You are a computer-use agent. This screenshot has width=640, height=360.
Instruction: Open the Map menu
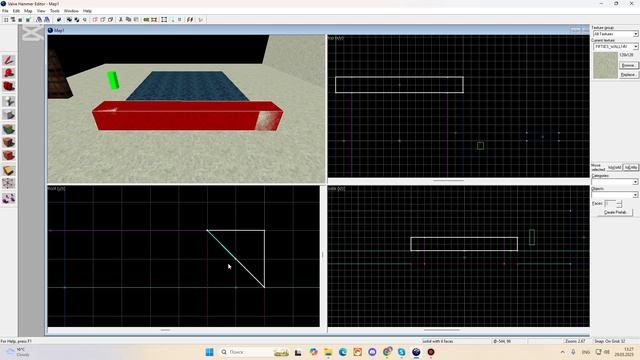point(28,11)
